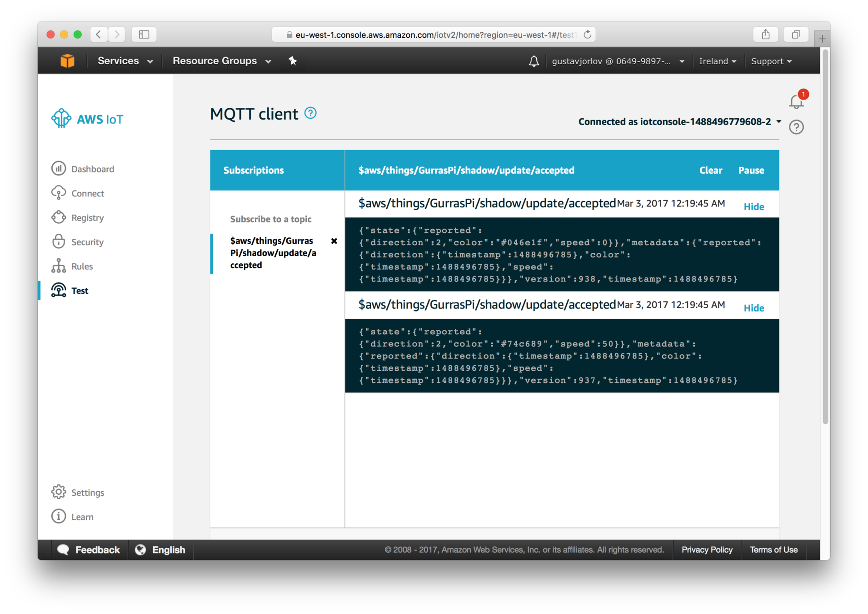
Task: Open Connect in the sidebar
Action: 88,193
